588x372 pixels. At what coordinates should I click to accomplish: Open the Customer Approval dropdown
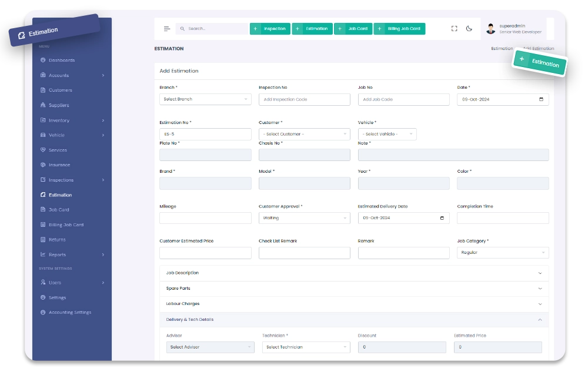pyautogui.click(x=305, y=218)
